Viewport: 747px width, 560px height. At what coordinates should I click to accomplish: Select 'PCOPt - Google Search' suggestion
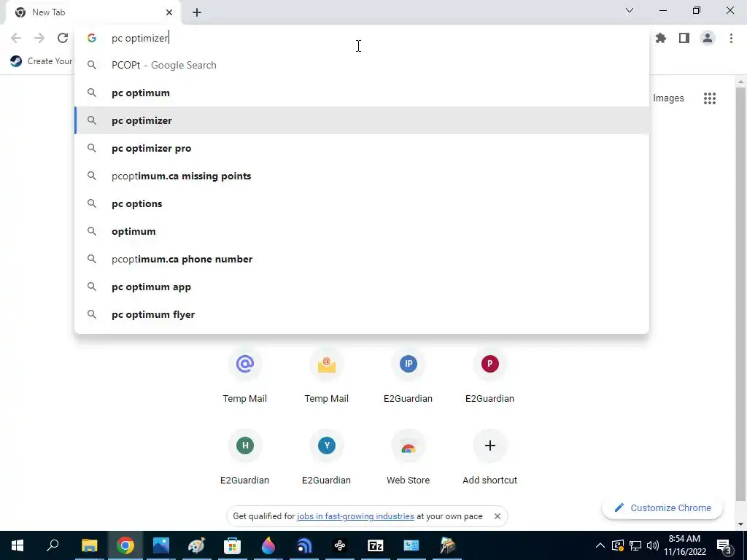362,65
